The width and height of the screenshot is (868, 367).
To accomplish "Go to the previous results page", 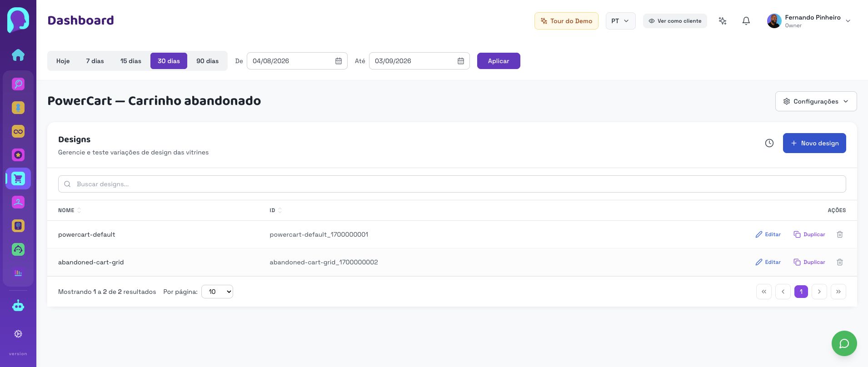I will click(x=783, y=292).
